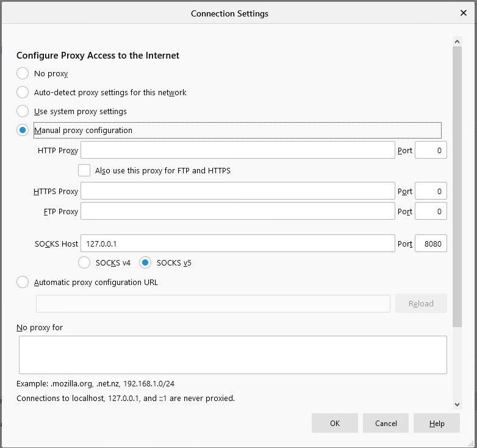Viewport: 477px width, 448px height.
Task: Click the HTTP Proxy port field
Action: (x=431, y=150)
